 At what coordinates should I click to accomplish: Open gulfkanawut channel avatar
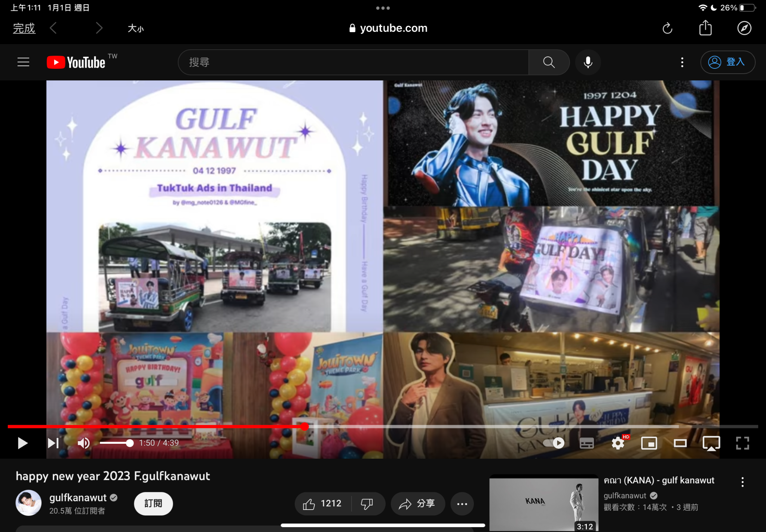(x=28, y=503)
